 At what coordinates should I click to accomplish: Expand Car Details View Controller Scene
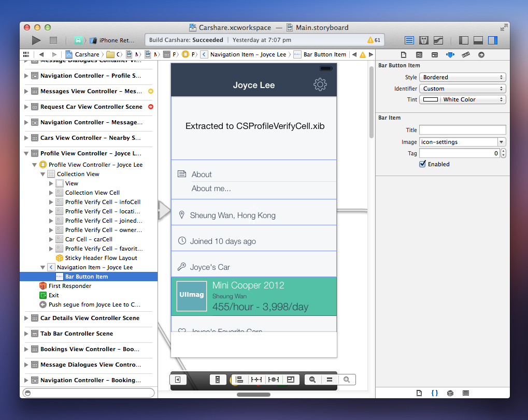point(26,318)
